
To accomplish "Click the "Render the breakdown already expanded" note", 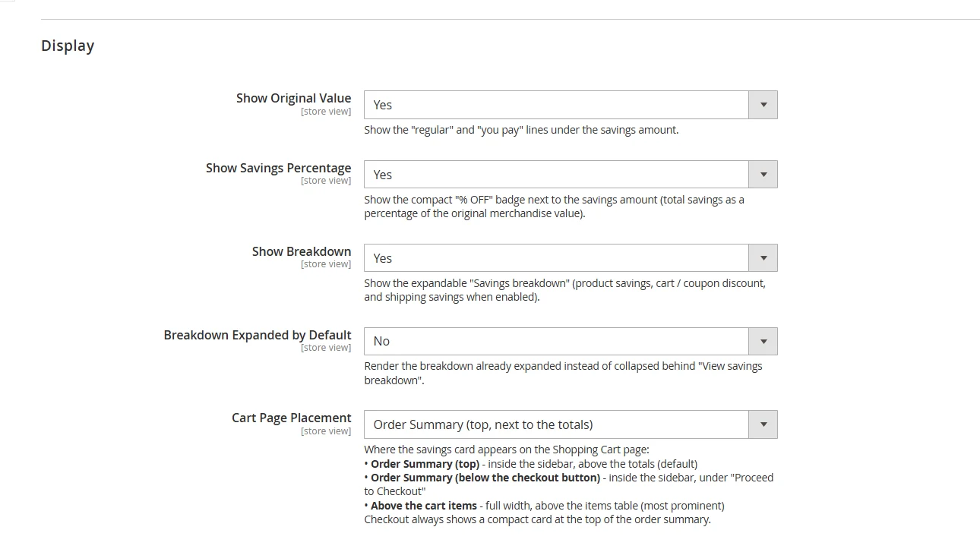I will 563,373.
